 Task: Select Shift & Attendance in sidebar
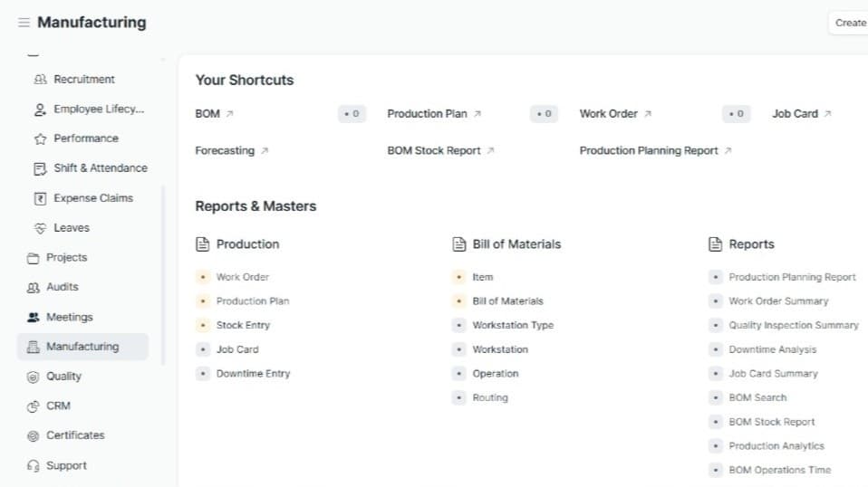click(100, 168)
